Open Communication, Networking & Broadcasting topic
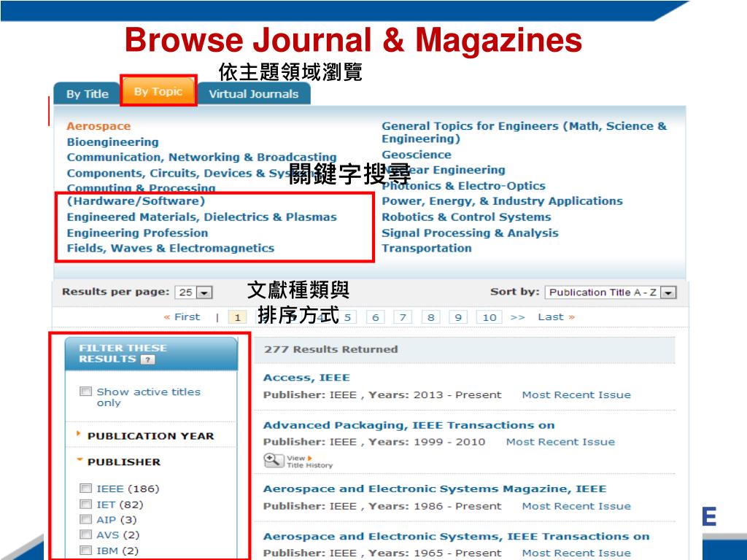This screenshot has height=560, width=747. coord(201,157)
